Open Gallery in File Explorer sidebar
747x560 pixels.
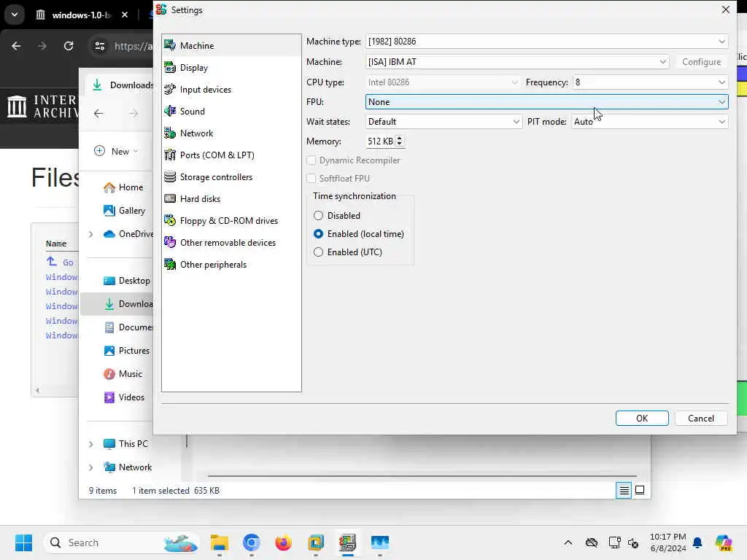(x=124, y=211)
